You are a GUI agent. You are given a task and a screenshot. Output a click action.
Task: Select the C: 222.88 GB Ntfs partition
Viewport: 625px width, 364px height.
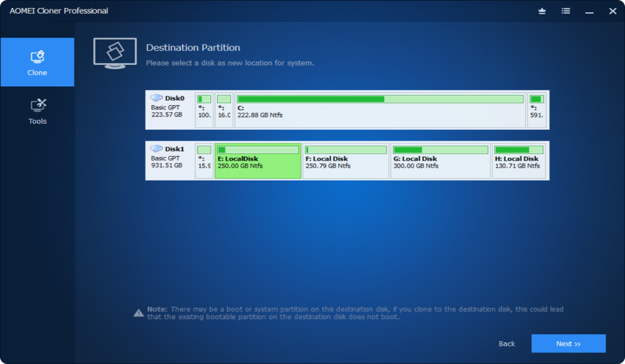(x=380, y=115)
